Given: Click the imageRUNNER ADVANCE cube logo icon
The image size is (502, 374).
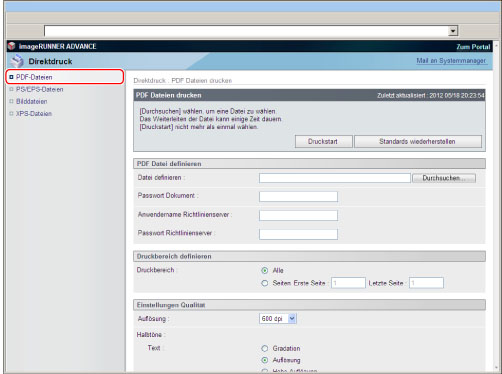Looking at the screenshot, I should (12, 46).
